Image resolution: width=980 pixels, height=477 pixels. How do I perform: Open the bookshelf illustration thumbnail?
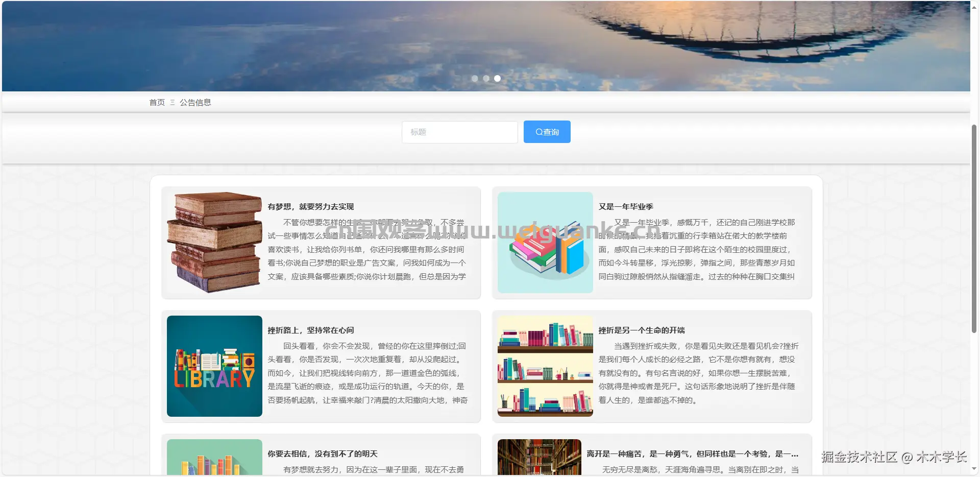(x=545, y=366)
